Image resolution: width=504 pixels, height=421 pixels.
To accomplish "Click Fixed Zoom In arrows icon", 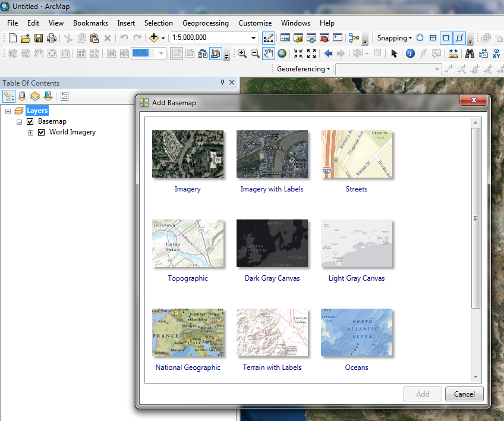I will (x=298, y=54).
